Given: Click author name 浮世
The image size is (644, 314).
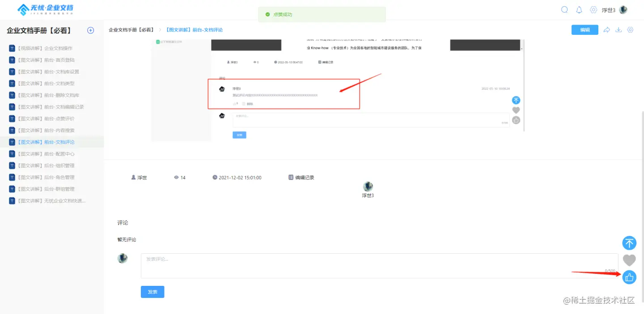Looking at the screenshot, I should point(142,177).
